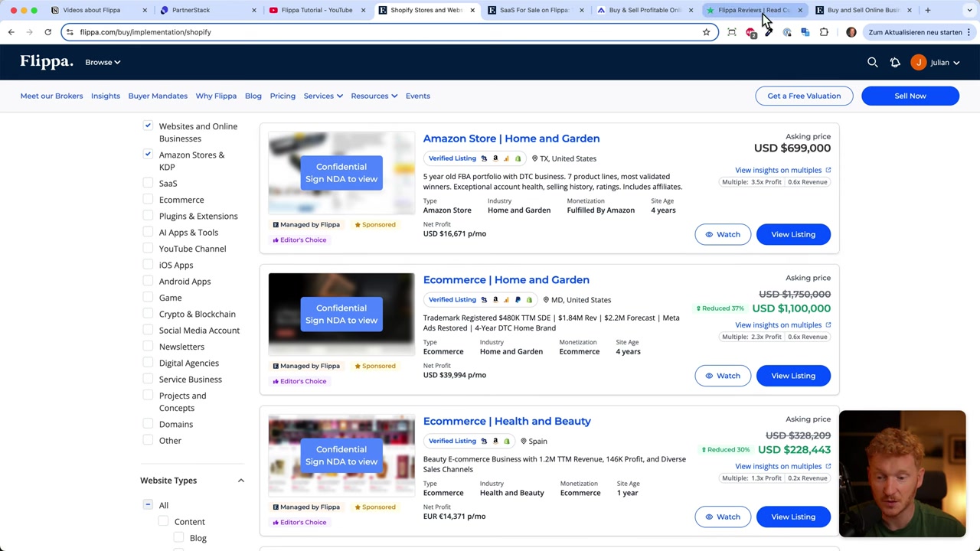Open the notifications bell icon

(x=895, y=62)
